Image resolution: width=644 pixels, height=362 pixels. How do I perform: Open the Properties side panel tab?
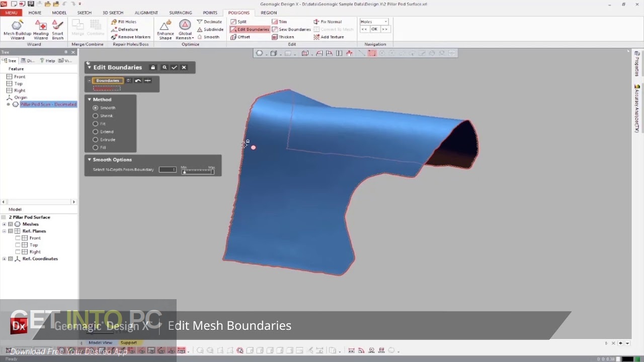point(637,64)
